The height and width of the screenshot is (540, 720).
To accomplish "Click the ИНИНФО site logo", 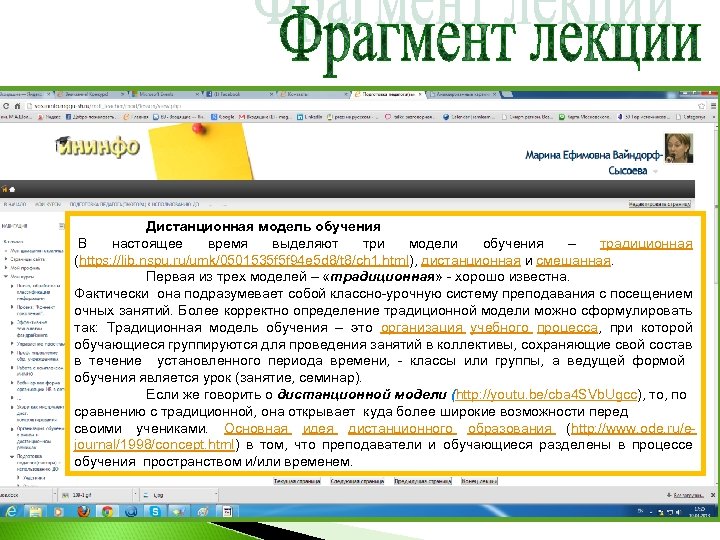I will [x=97, y=146].
